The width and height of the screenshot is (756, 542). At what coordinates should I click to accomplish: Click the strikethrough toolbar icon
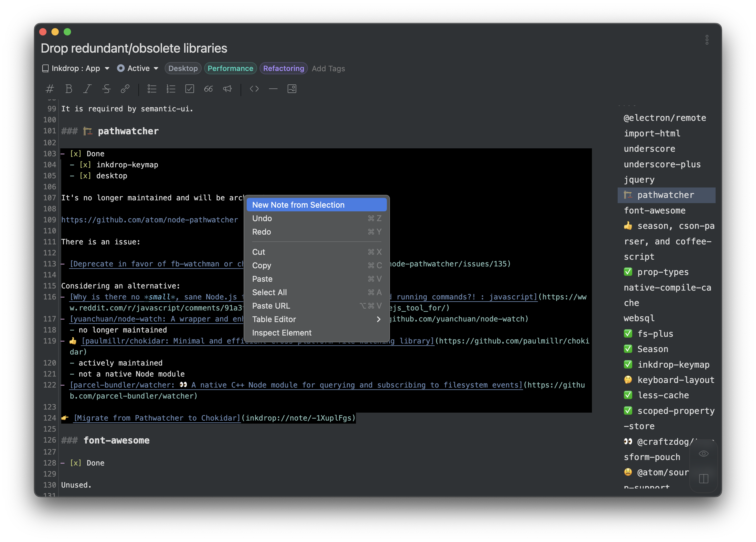coord(106,89)
